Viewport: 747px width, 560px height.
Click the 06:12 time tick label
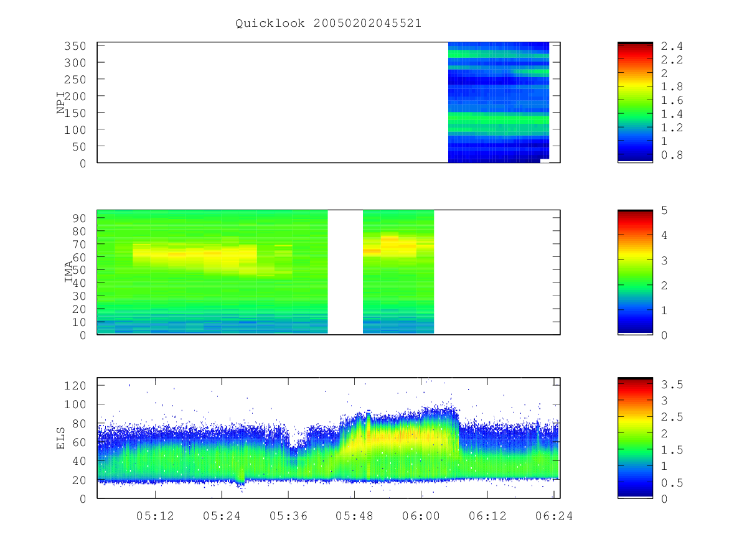click(x=487, y=516)
